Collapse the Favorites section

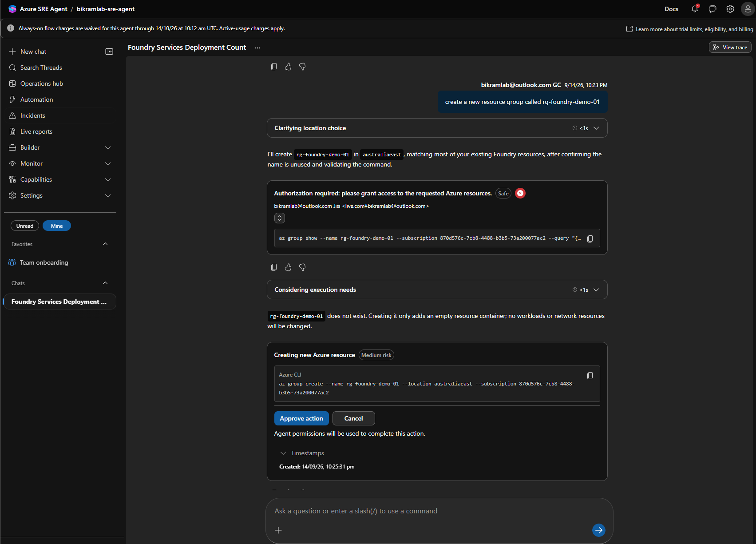(105, 244)
